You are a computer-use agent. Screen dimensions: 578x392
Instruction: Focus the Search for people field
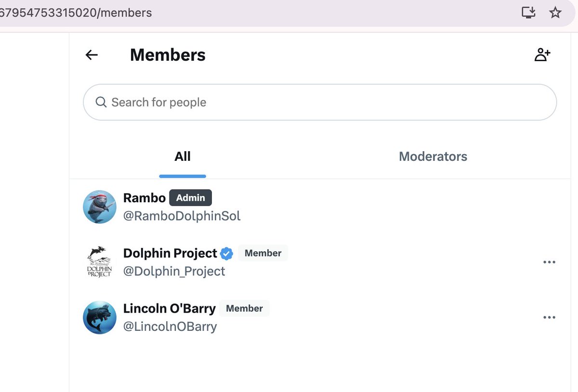click(x=320, y=102)
